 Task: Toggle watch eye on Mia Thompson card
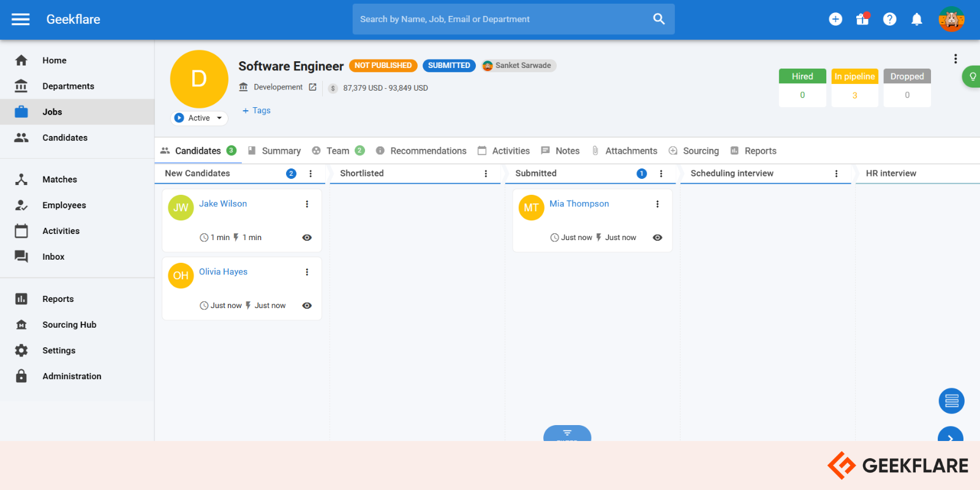pos(657,238)
